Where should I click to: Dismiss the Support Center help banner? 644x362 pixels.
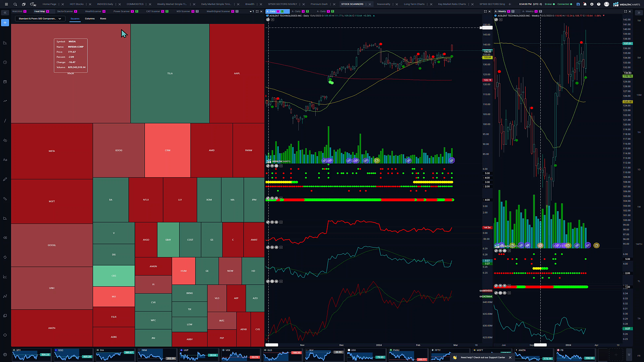[510, 358]
